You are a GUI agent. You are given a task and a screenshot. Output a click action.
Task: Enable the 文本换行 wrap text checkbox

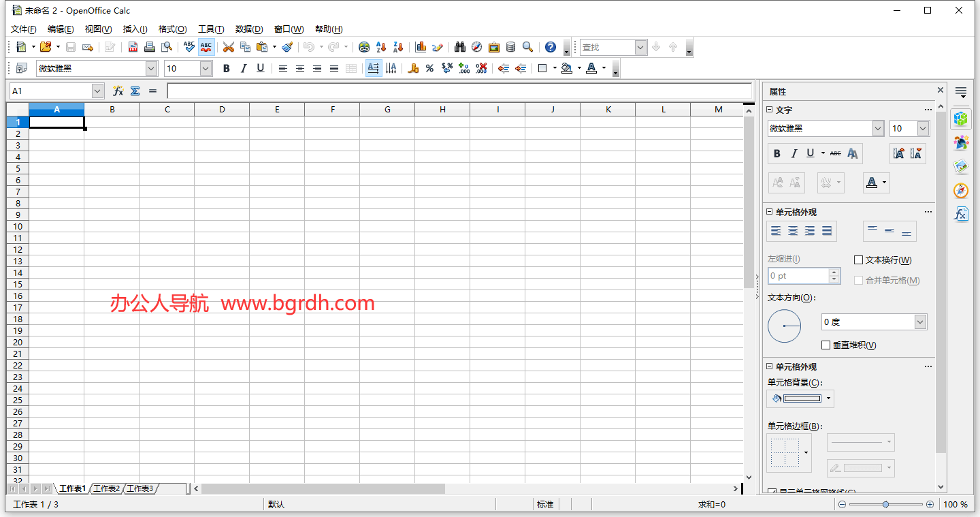tap(858, 260)
